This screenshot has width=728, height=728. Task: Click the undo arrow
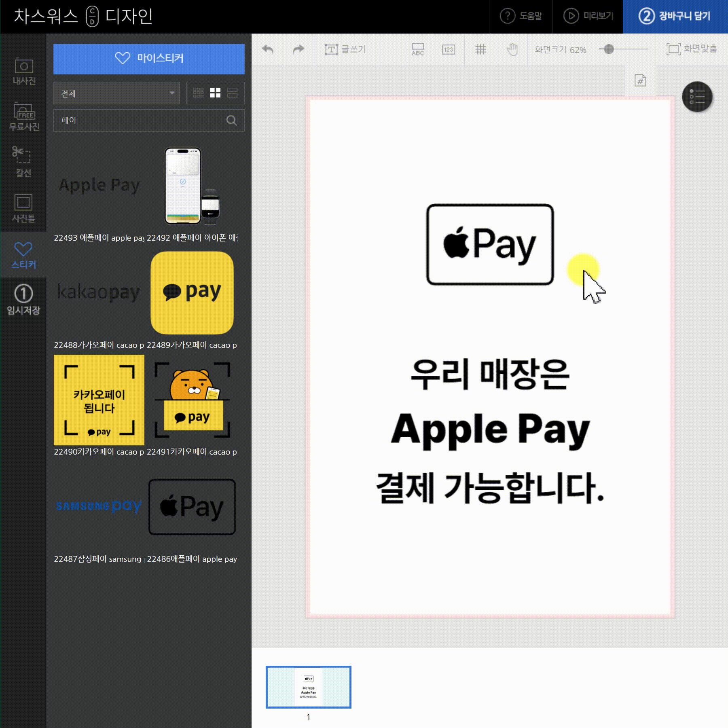[x=267, y=49]
